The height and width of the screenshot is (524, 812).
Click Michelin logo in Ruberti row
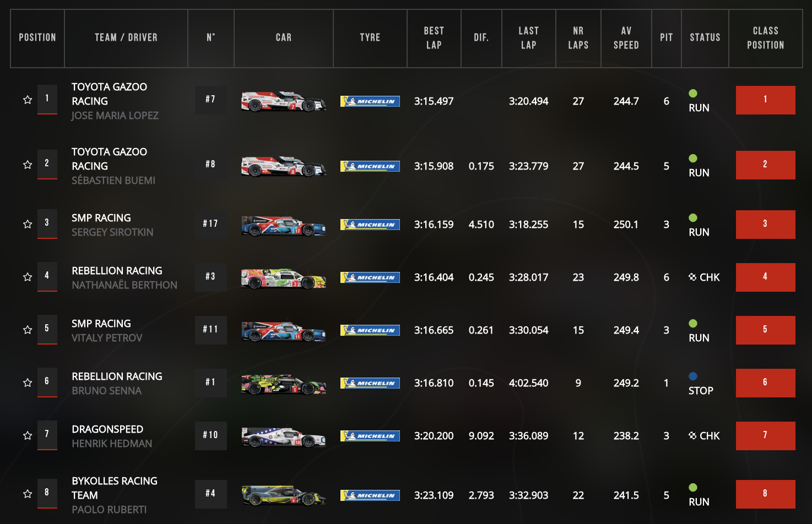point(370,495)
